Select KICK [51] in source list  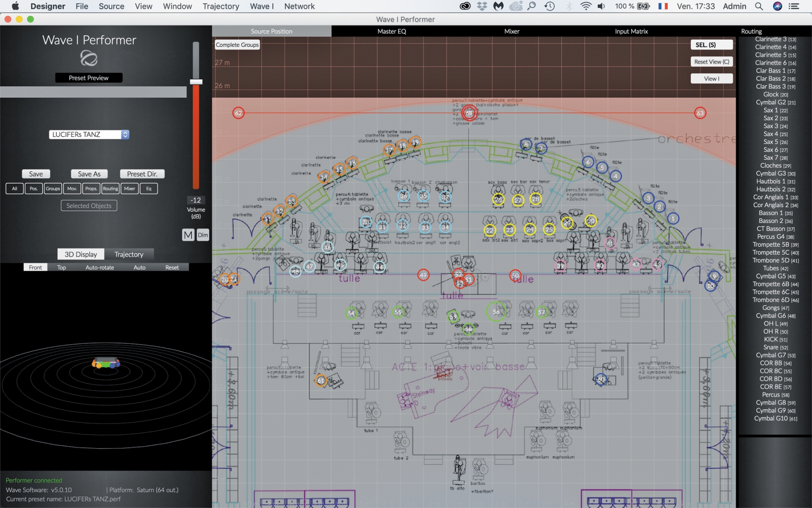[x=775, y=339]
